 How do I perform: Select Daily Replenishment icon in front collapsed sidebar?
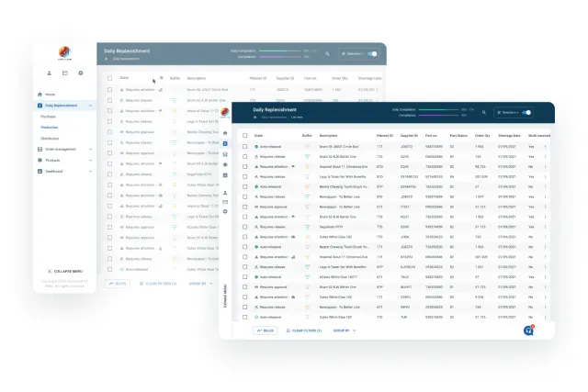[x=225, y=143]
